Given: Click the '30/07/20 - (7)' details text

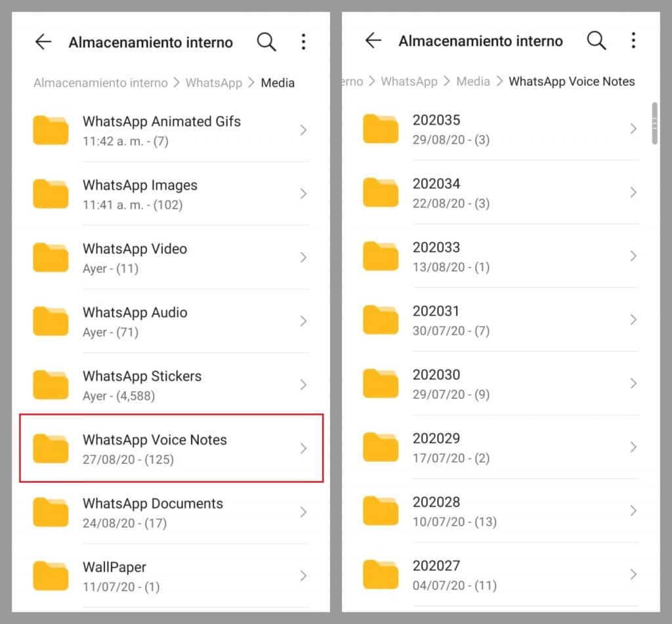Looking at the screenshot, I should tap(451, 331).
